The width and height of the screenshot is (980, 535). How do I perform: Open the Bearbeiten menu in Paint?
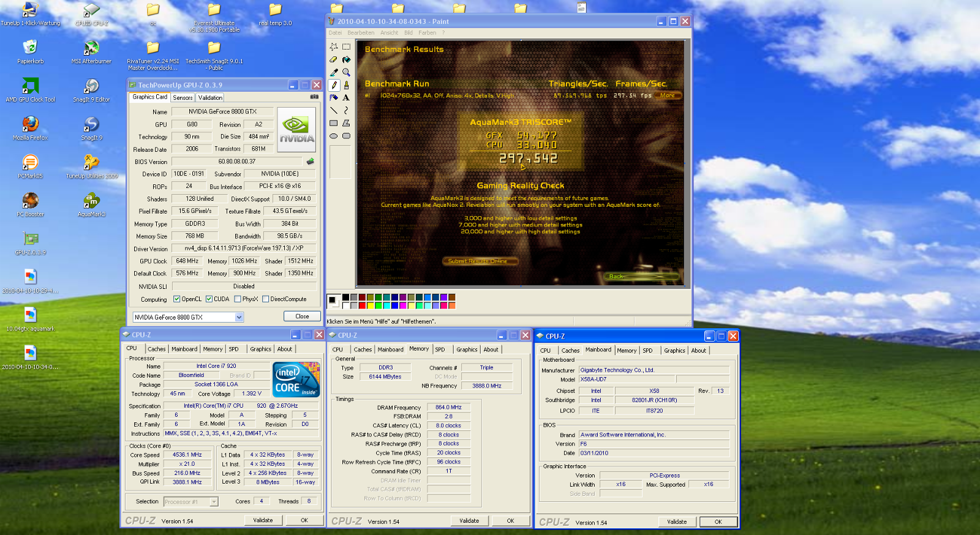[x=361, y=33]
